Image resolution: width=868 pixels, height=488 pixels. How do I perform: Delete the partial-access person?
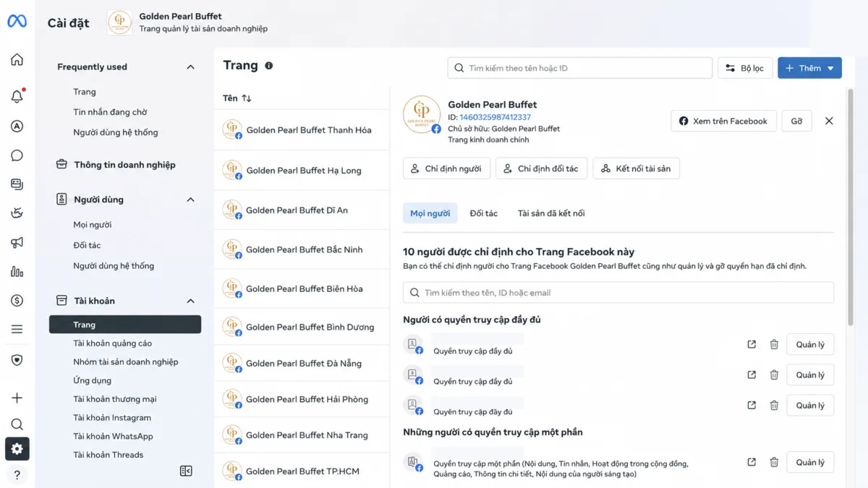[774, 462]
